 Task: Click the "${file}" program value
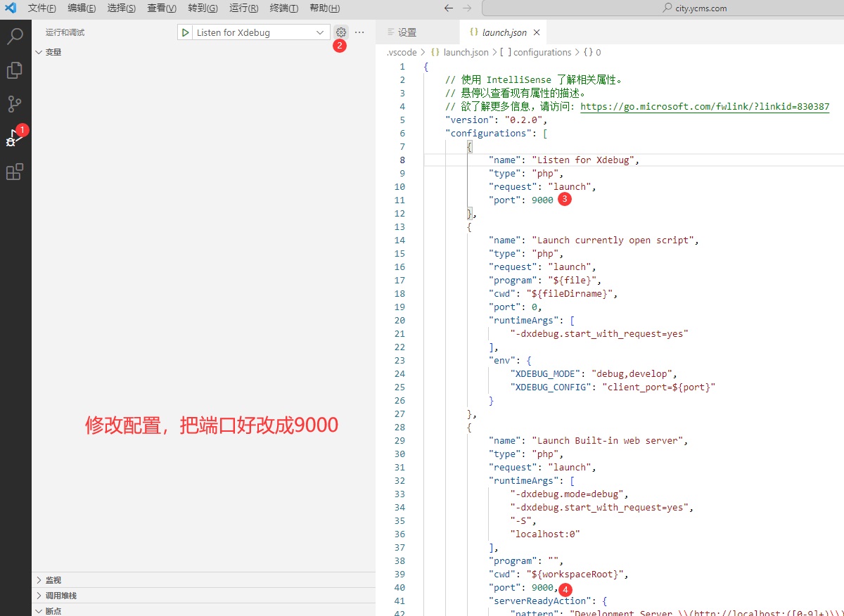click(573, 280)
